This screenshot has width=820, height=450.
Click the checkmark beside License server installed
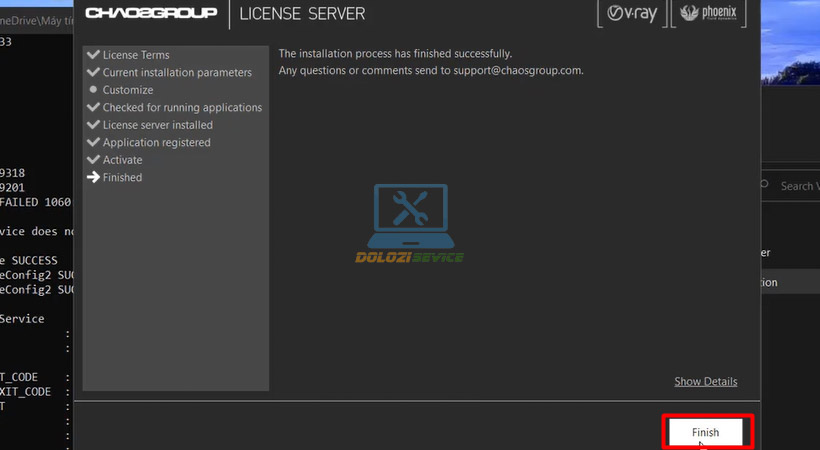tap(93, 125)
